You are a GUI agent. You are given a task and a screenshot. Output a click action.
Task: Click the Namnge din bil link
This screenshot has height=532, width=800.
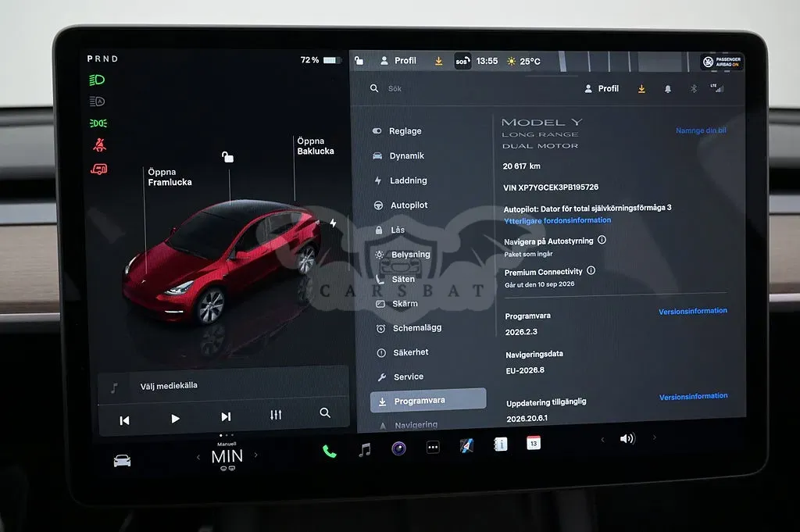pyautogui.click(x=701, y=130)
